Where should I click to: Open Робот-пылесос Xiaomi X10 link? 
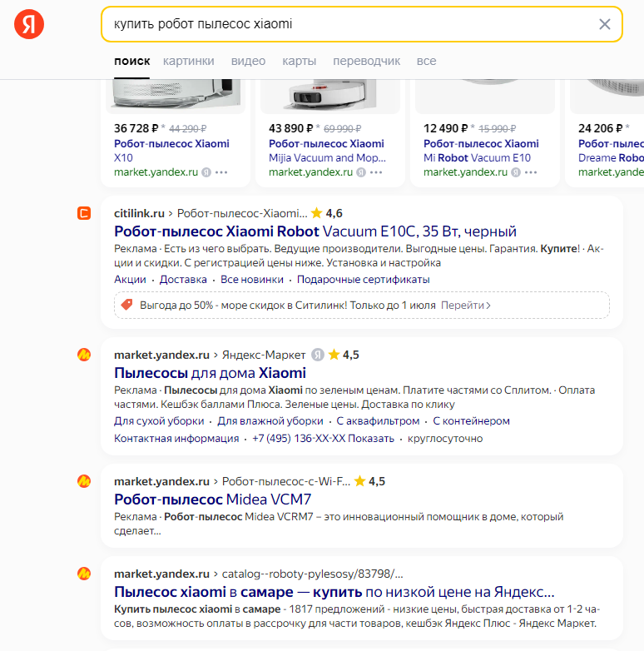point(171,151)
